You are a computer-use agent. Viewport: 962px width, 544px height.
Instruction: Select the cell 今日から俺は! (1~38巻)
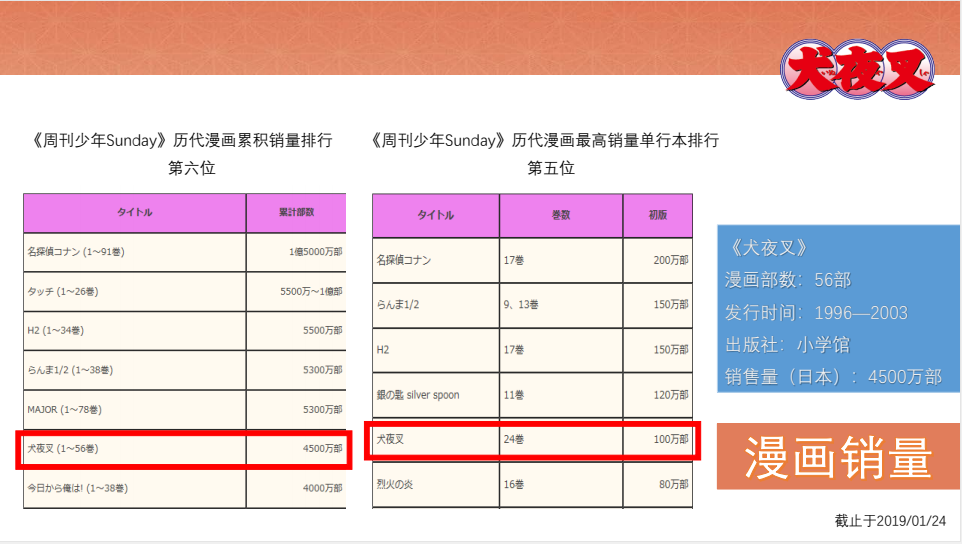[x=134, y=488]
